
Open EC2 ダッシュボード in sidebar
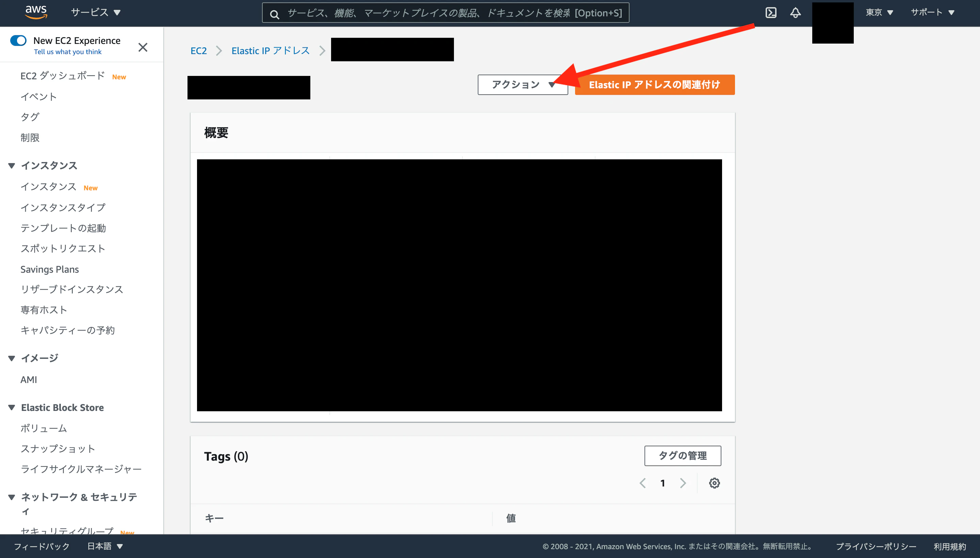[62, 76]
